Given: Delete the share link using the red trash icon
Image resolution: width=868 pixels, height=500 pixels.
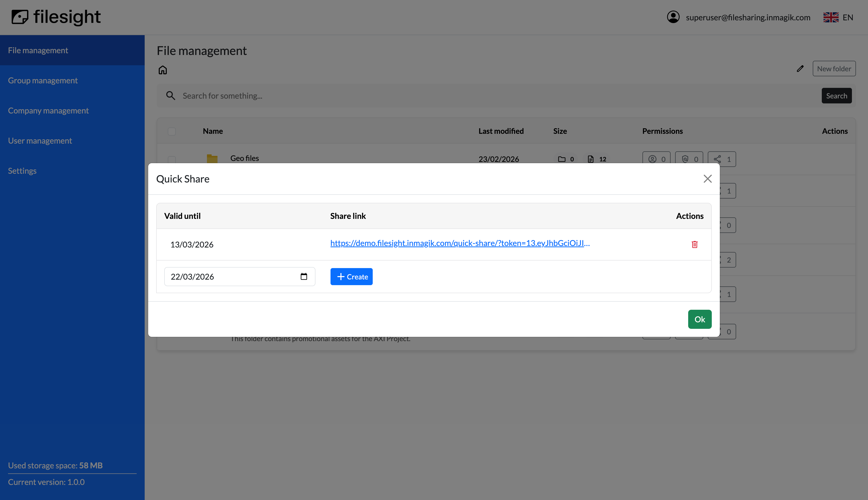Looking at the screenshot, I should [695, 244].
